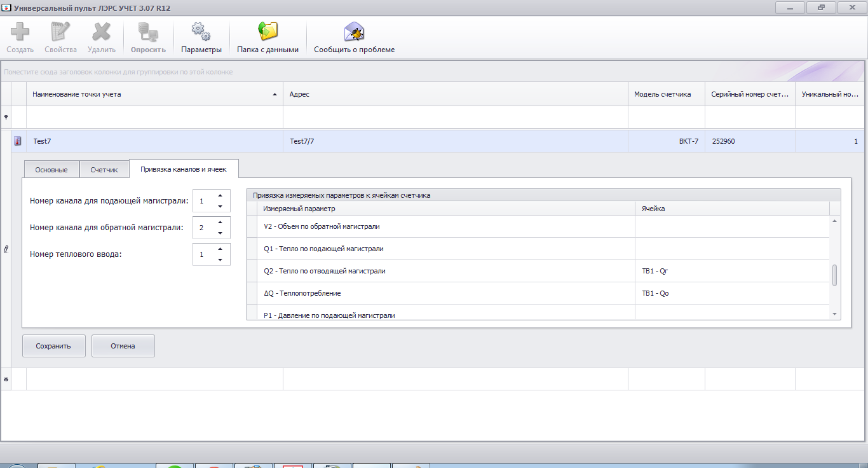Click the Сохранить button
This screenshot has height=468, width=868.
point(53,346)
